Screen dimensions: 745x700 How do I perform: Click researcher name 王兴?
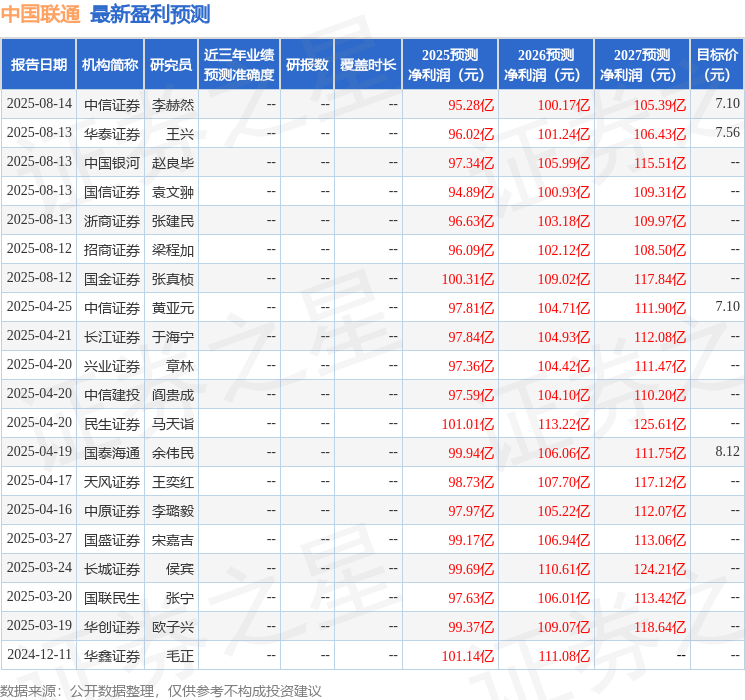tap(180, 134)
